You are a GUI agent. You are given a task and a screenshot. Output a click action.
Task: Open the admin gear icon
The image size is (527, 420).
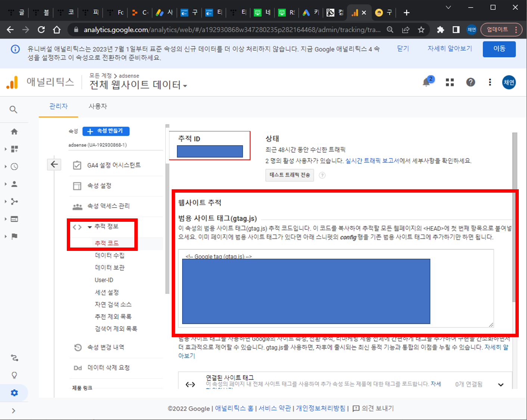click(14, 393)
